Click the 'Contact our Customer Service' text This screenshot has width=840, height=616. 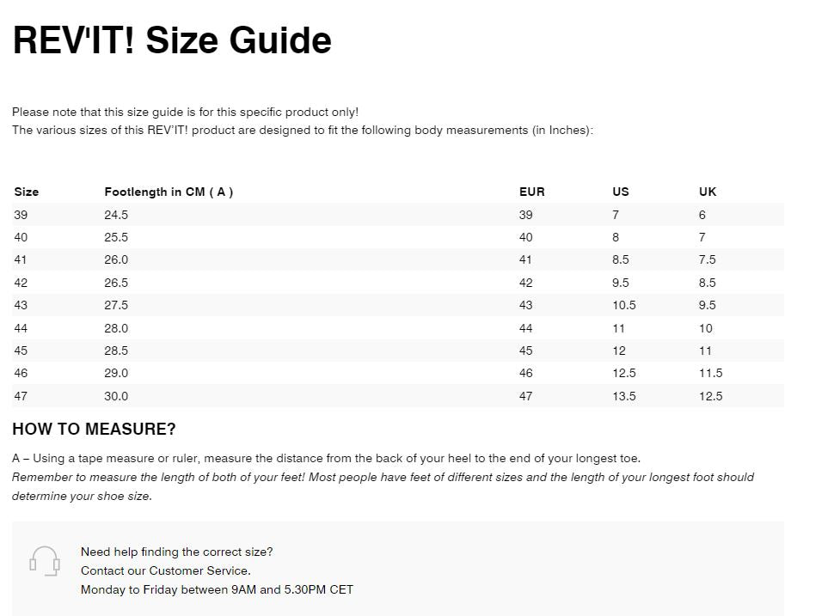click(x=166, y=570)
